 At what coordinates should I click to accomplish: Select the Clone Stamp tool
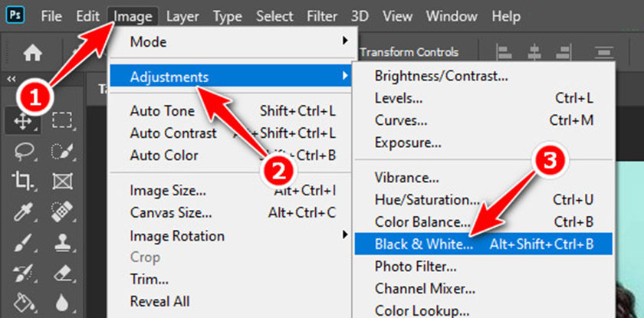click(62, 243)
